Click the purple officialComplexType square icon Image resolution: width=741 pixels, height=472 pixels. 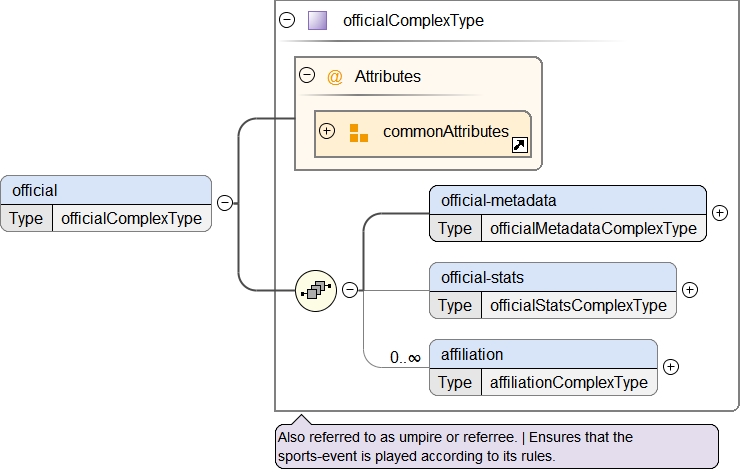(x=317, y=20)
